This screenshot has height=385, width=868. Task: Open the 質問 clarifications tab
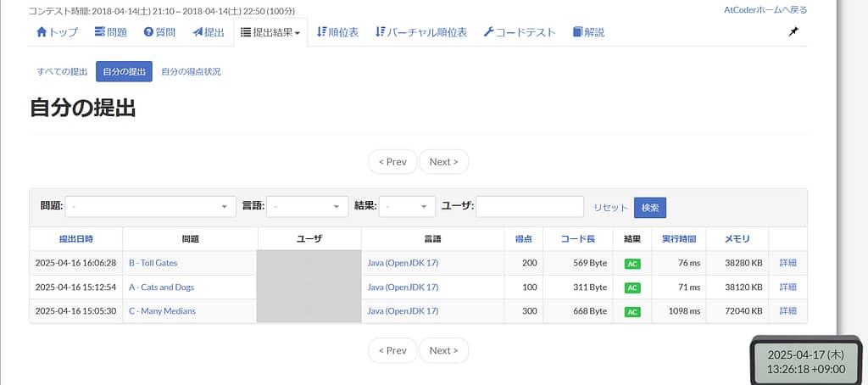(159, 32)
